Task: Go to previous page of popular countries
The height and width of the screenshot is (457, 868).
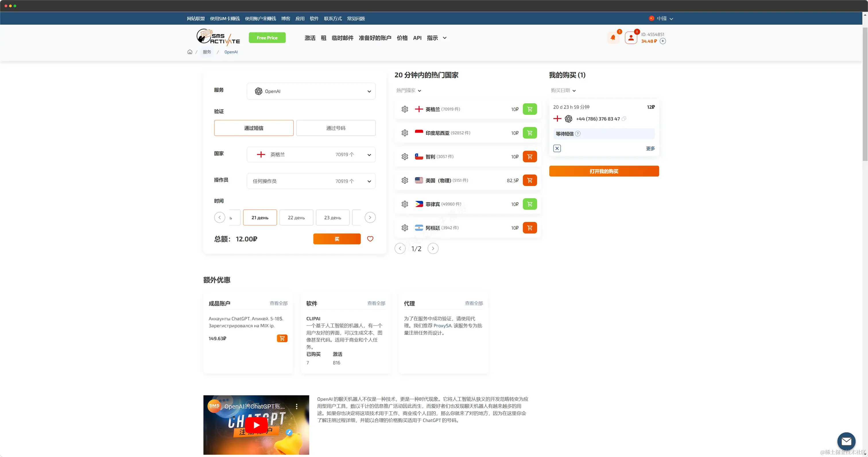Action: 400,249
